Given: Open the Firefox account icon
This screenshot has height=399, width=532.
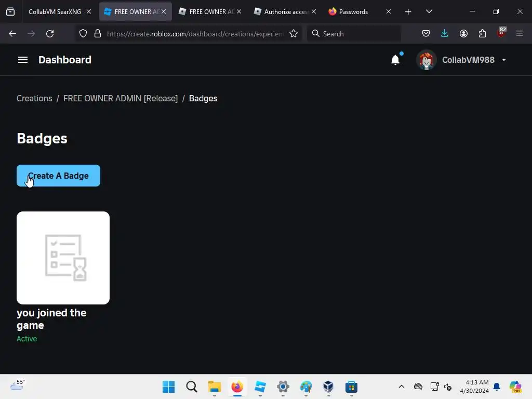Looking at the screenshot, I should pos(463,34).
